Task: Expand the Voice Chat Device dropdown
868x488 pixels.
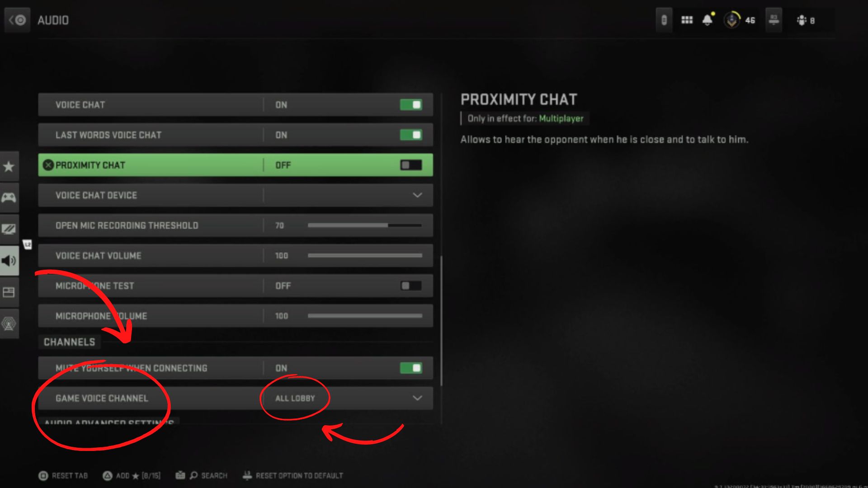Action: [417, 195]
